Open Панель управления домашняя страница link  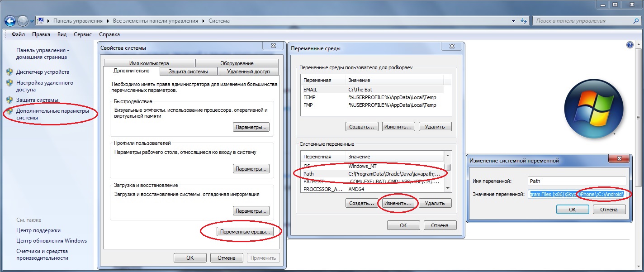(42, 54)
